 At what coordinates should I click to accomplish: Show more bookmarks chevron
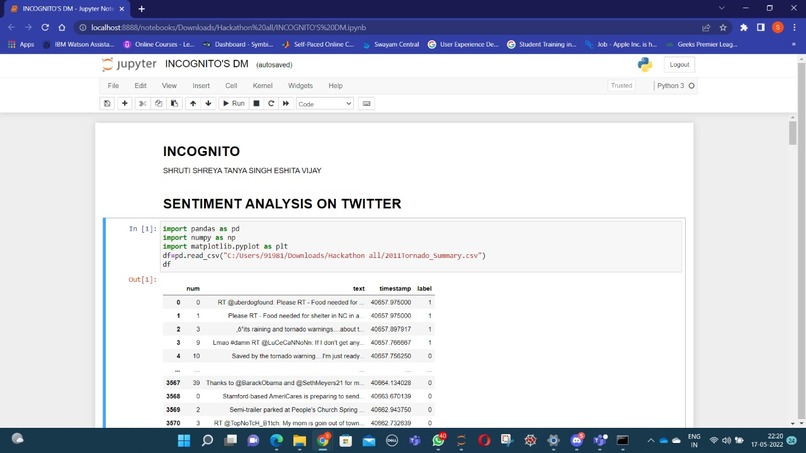coord(794,45)
